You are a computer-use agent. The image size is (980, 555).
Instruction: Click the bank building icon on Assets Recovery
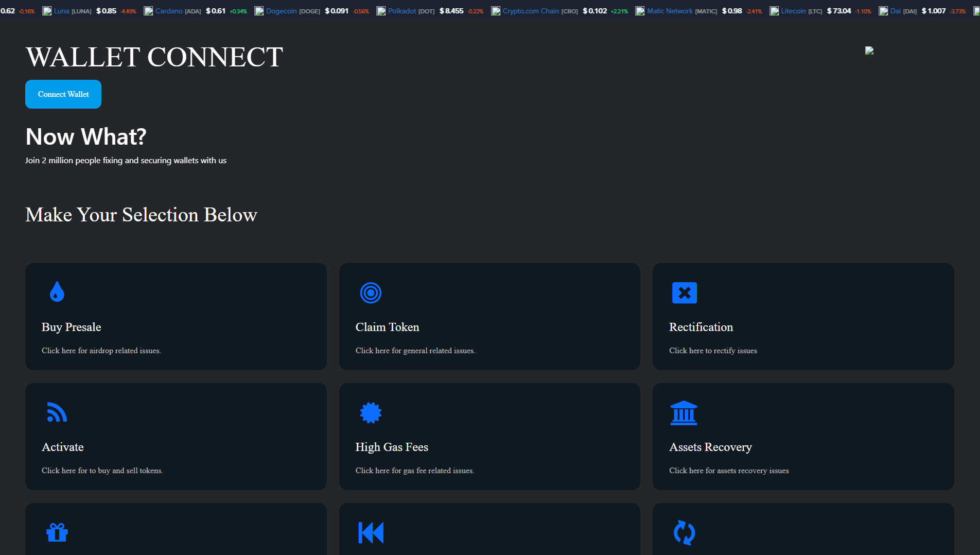pyautogui.click(x=684, y=413)
